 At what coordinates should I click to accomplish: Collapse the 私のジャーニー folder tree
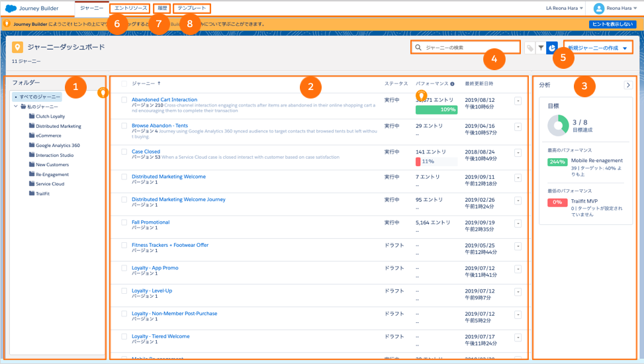(x=16, y=107)
